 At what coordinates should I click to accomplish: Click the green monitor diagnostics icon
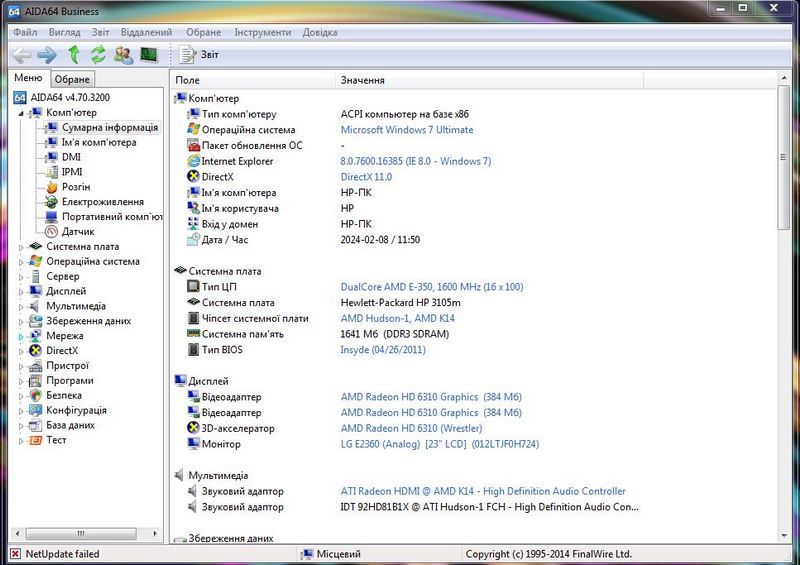pyautogui.click(x=148, y=54)
